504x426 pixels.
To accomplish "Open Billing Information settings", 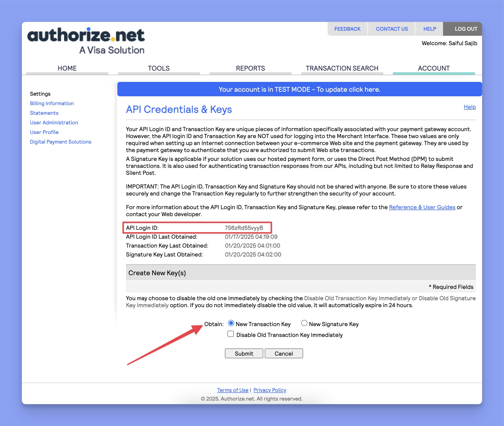I will (52, 103).
